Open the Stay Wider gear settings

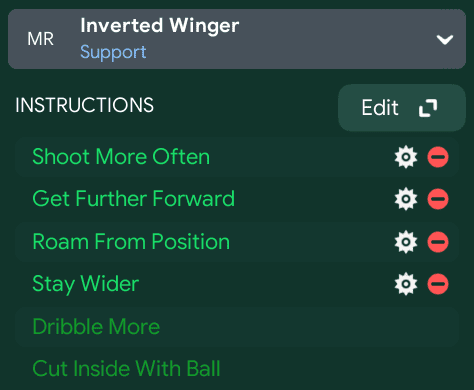(x=406, y=284)
